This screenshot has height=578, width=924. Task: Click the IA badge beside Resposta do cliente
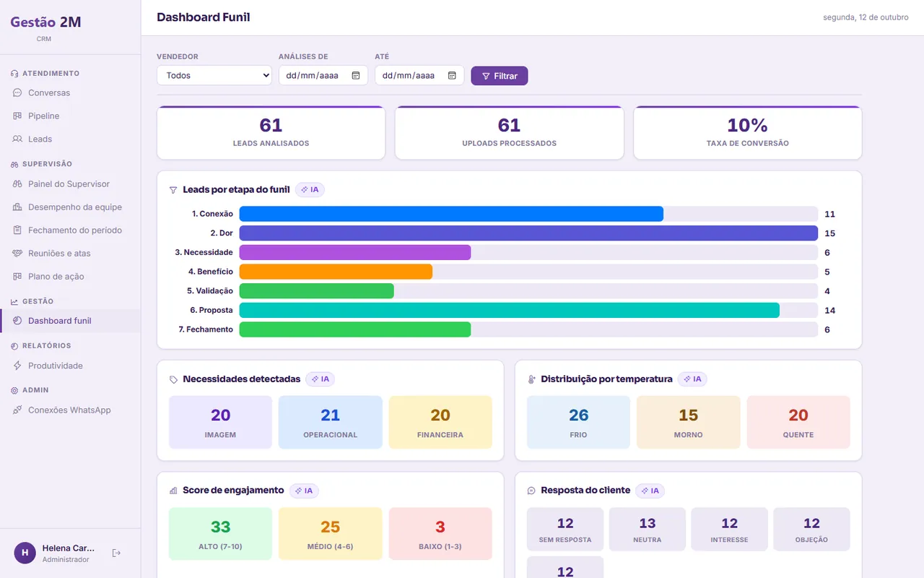click(650, 491)
